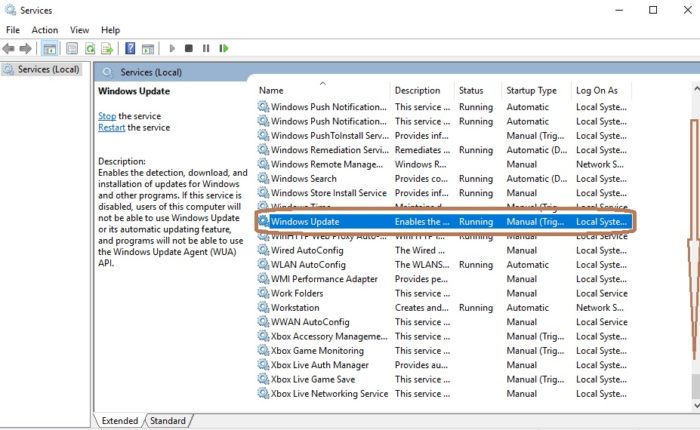Sort by the Startup Type column header

532,91
